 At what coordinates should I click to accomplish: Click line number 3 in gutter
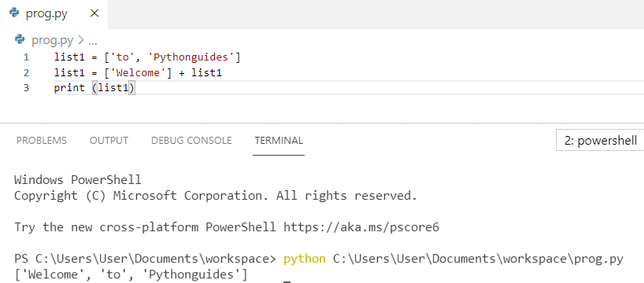(x=26, y=88)
